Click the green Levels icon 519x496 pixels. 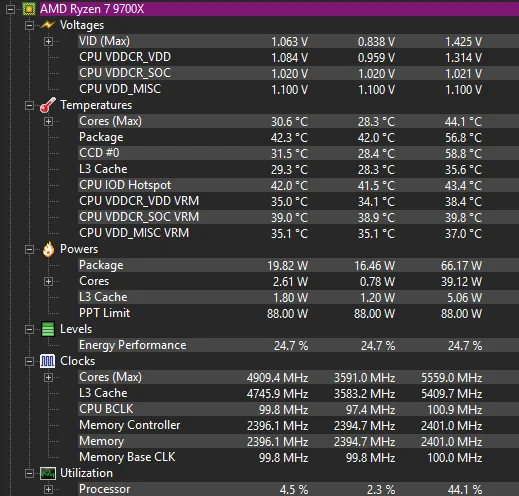point(48,329)
